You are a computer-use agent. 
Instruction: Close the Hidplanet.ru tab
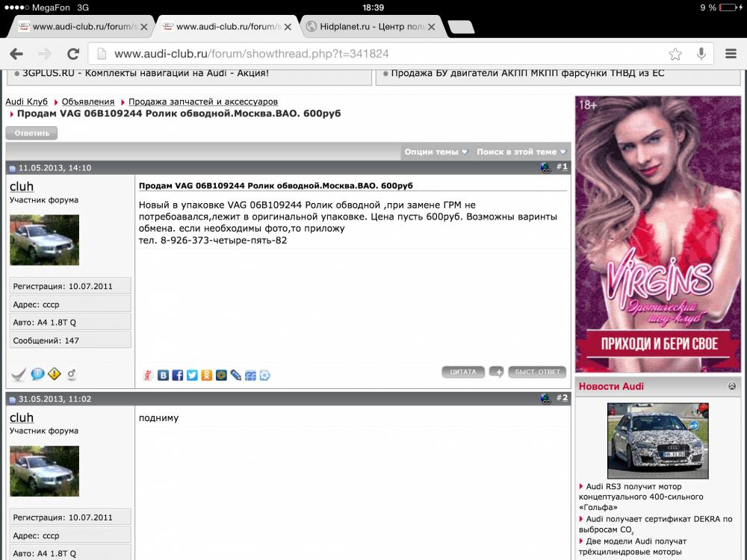pyautogui.click(x=431, y=27)
